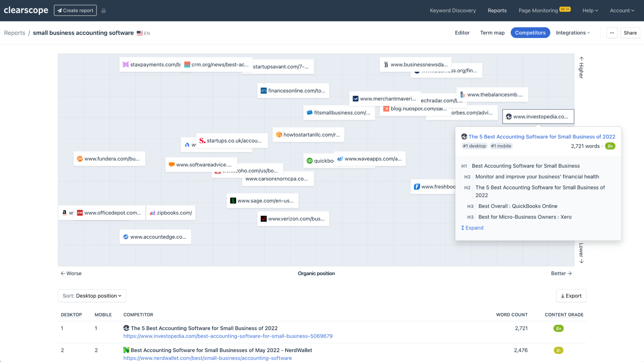Select the www.accountedge.com chart marker
This screenshot has width=644, height=362.
click(x=155, y=237)
